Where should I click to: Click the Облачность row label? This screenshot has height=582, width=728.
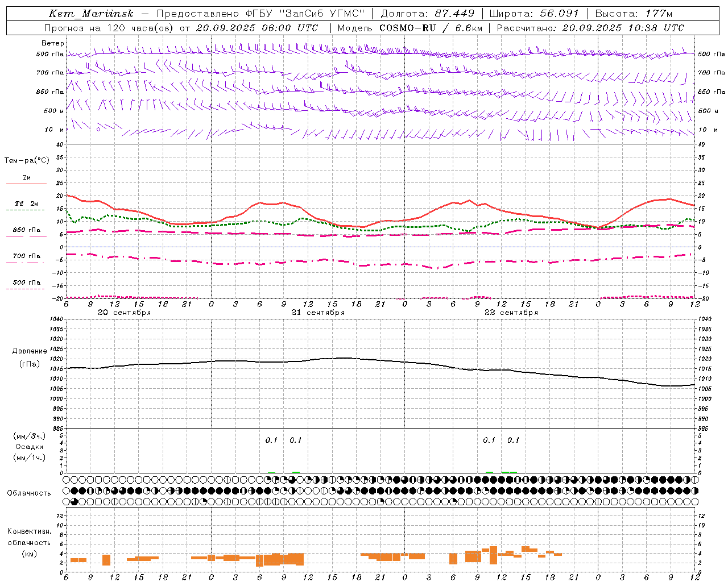[29, 493]
